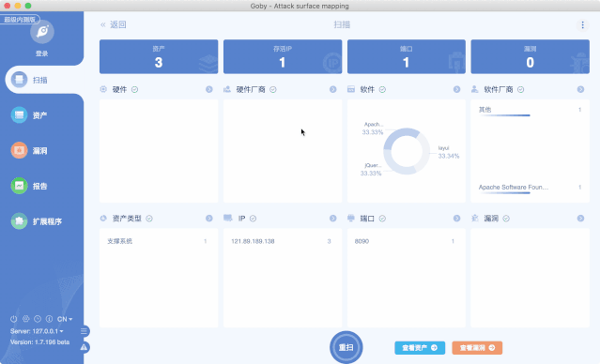Click the 漏洞 count card showing 0
Viewport: 600px width, 364px height.
tap(530, 56)
